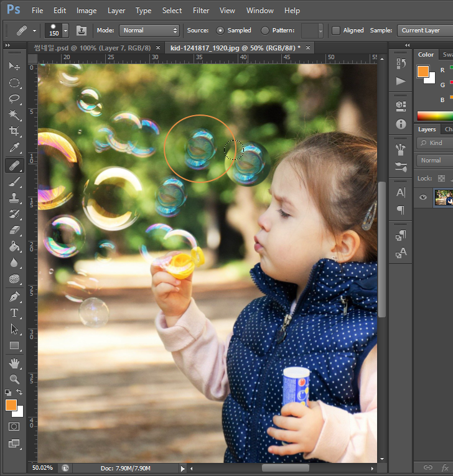Select the Clone Stamp tool

point(14,198)
